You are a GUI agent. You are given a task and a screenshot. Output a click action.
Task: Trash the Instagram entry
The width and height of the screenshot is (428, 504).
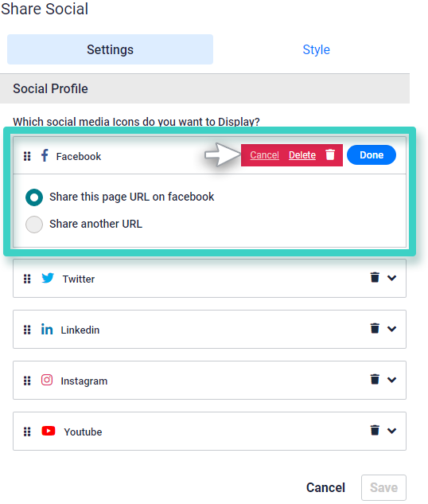point(375,379)
